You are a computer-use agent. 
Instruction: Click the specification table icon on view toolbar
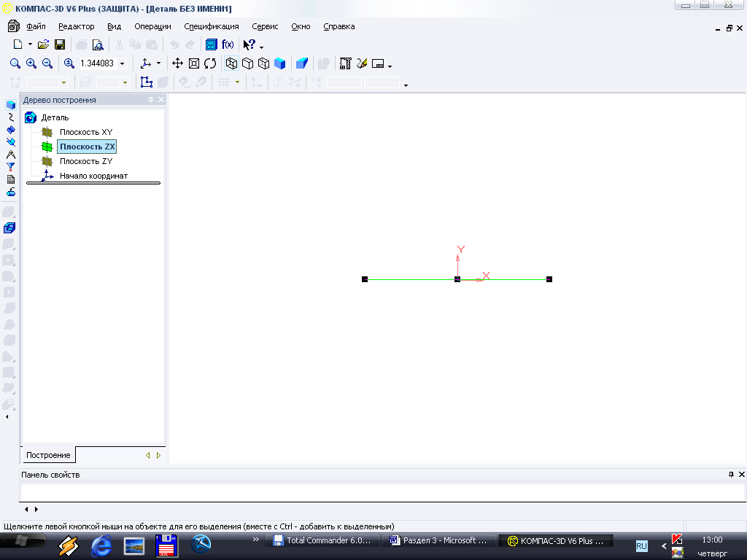(x=345, y=63)
